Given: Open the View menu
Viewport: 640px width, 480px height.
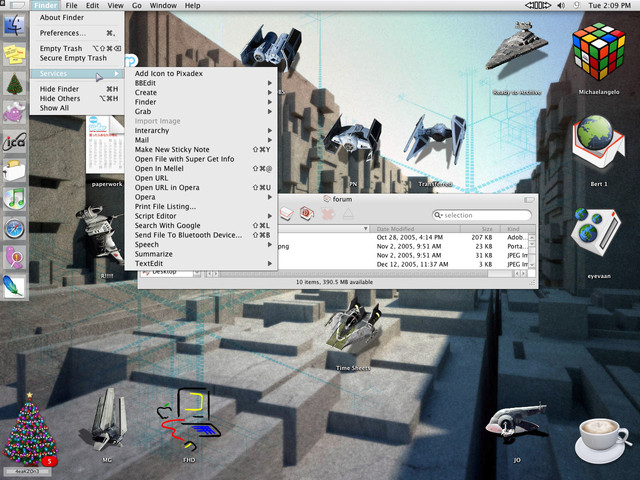Looking at the screenshot, I should click(116, 5).
